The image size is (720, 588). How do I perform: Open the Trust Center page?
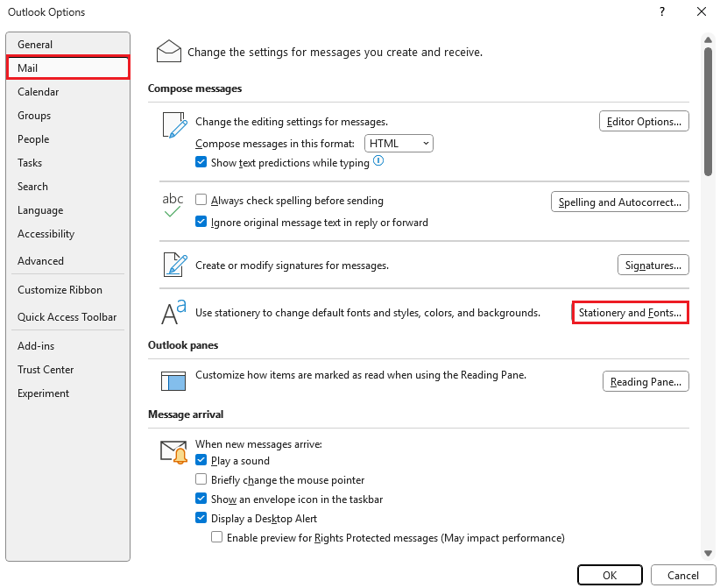click(x=46, y=369)
